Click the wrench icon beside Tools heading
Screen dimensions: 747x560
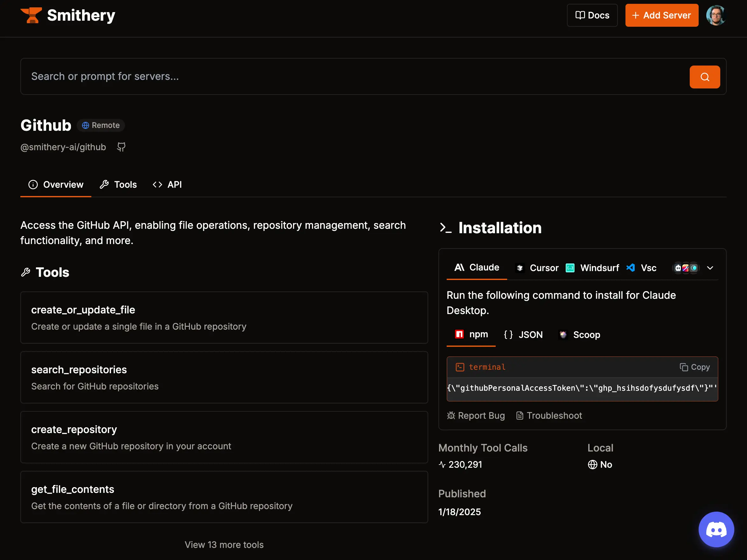tap(26, 272)
